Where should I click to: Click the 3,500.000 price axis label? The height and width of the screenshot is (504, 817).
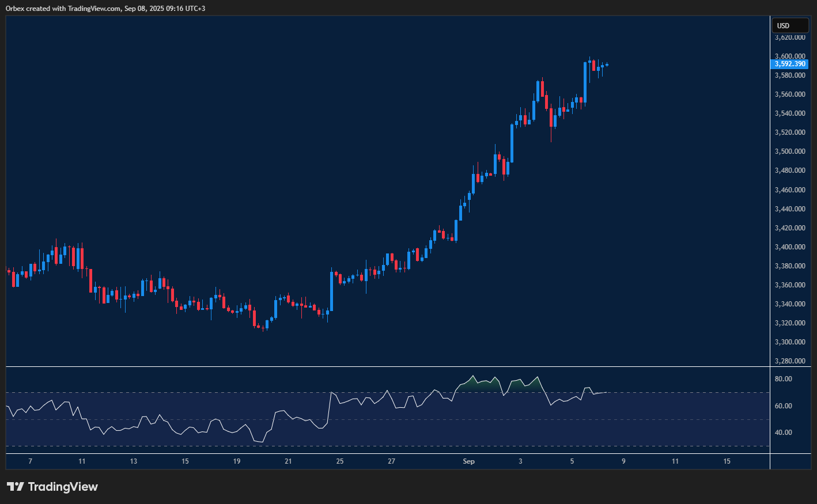coord(790,151)
